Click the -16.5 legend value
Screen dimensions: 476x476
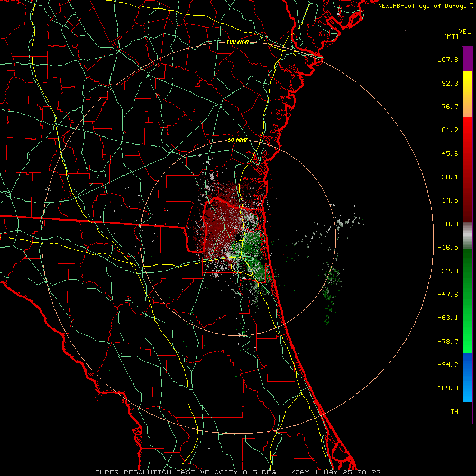(448, 248)
